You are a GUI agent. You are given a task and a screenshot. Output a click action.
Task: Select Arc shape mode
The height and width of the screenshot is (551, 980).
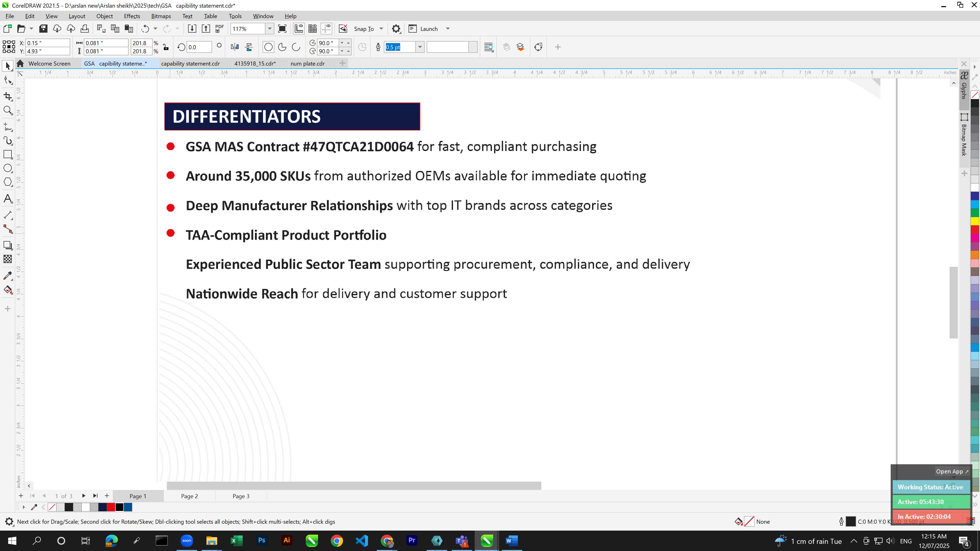click(x=296, y=47)
